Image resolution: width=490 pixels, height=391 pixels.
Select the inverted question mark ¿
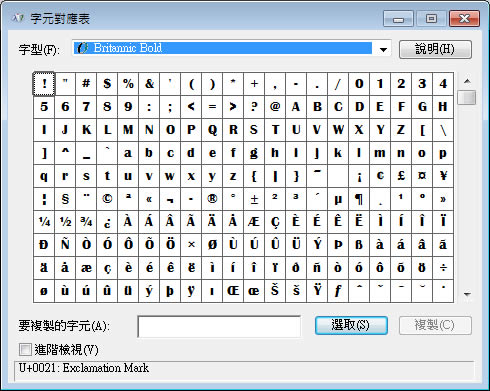(x=107, y=222)
